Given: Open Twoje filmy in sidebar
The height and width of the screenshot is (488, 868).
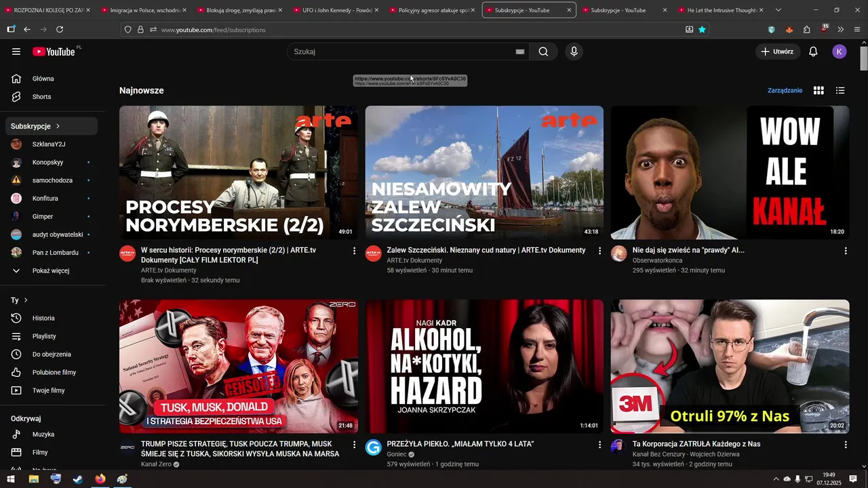Looking at the screenshot, I should tap(52, 390).
